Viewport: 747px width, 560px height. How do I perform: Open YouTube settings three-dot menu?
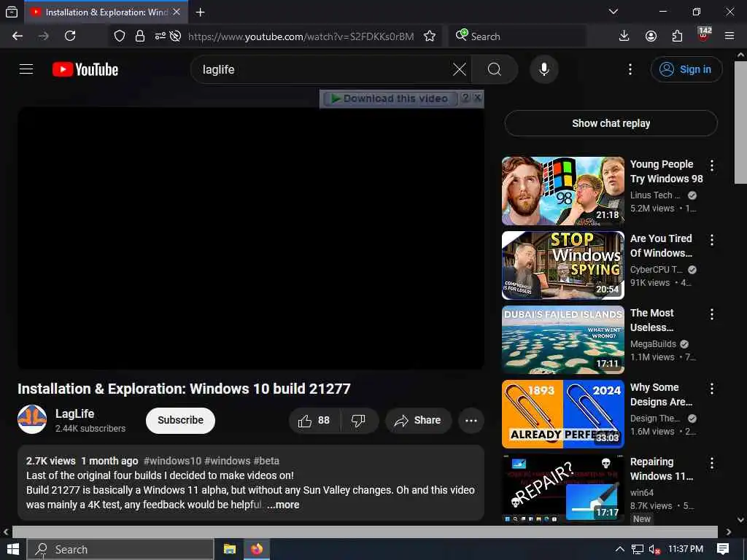[630, 69]
